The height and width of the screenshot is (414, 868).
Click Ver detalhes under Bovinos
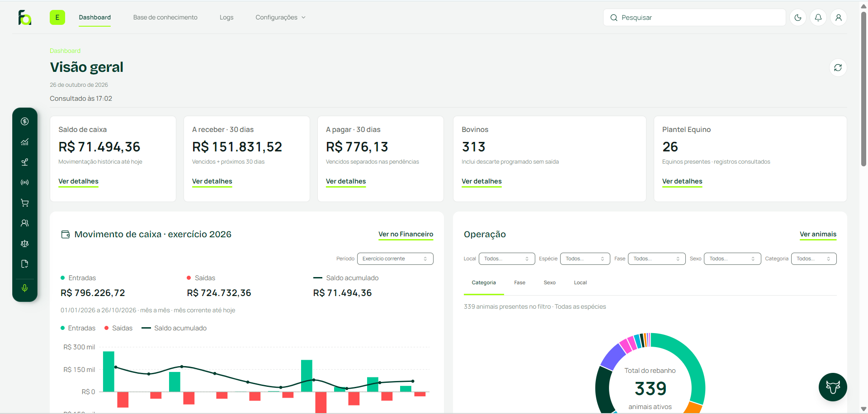click(x=482, y=182)
